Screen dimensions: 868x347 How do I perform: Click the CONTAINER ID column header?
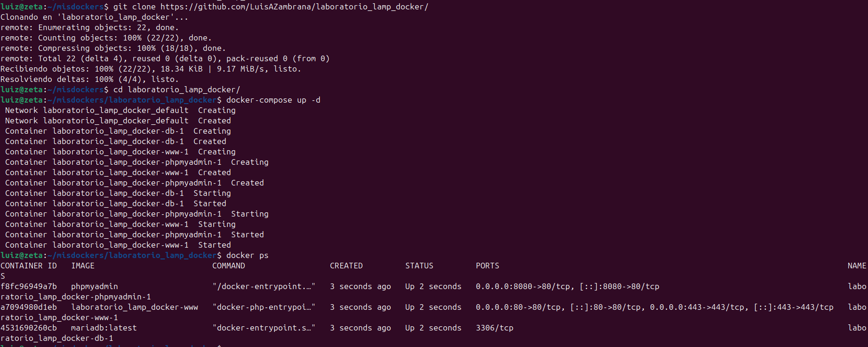coord(29,266)
